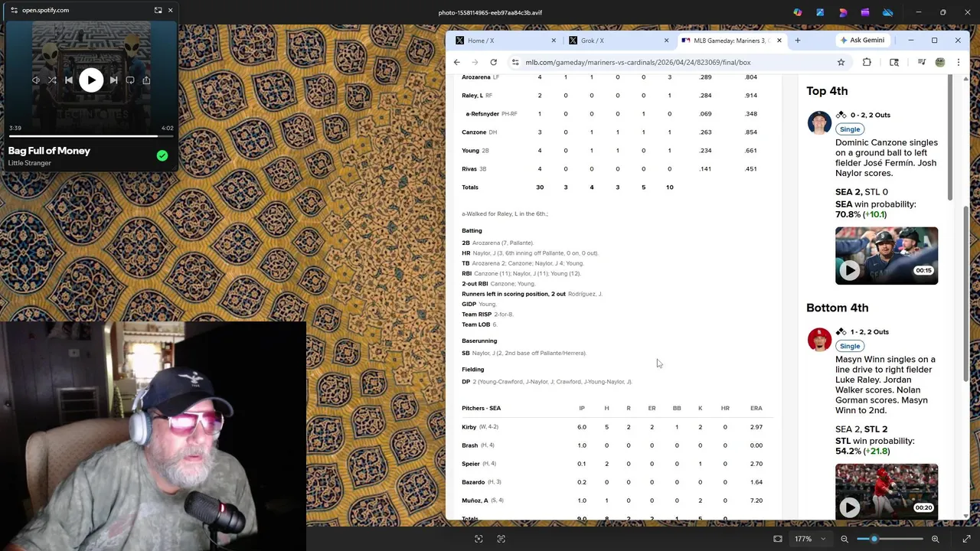Skip to next track in Spotify mini player
The image size is (980, 551).
tap(113, 80)
